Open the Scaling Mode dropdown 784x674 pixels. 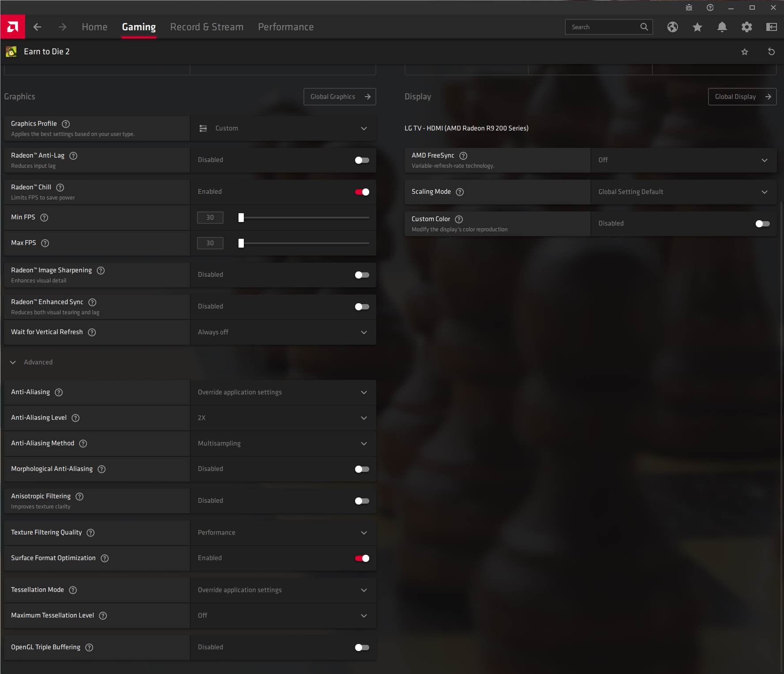pyautogui.click(x=684, y=192)
